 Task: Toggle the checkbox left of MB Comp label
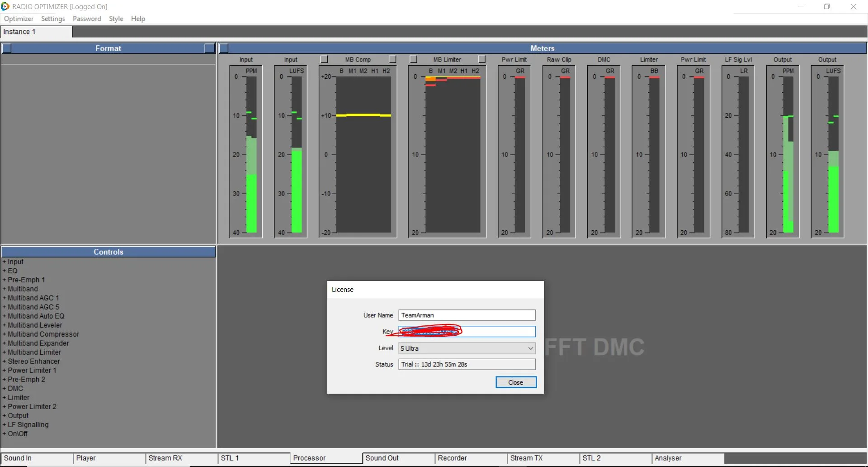[324, 59]
